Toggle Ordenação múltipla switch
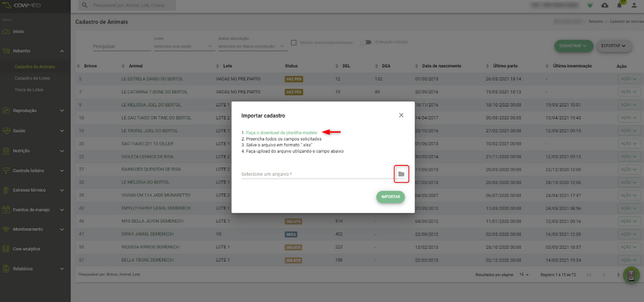The width and height of the screenshot is (644, 302). pyautogui.click(x=365, y=42)
